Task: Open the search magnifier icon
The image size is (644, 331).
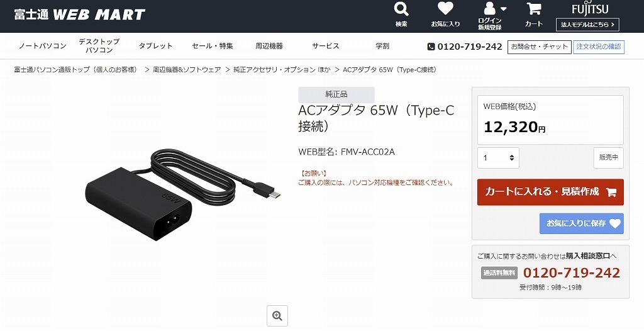Action: 401,9
